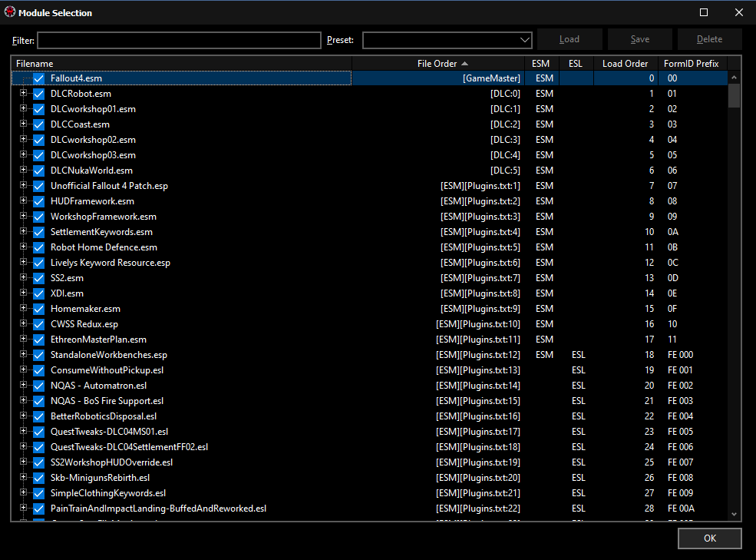Uncheck the DLCRobot.esm checkbox
Screen dimensions: 756x560
click(x=38, y=94)
